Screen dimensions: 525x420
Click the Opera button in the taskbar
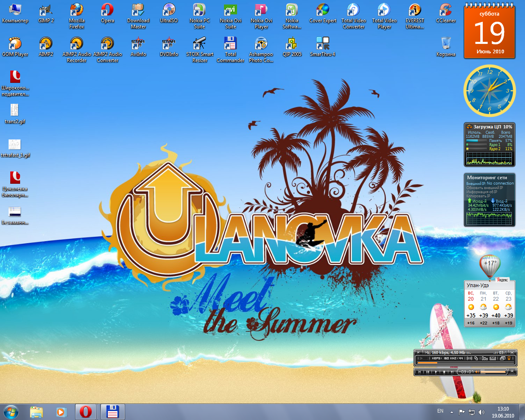pyautogui.click(x=86, y=411)
